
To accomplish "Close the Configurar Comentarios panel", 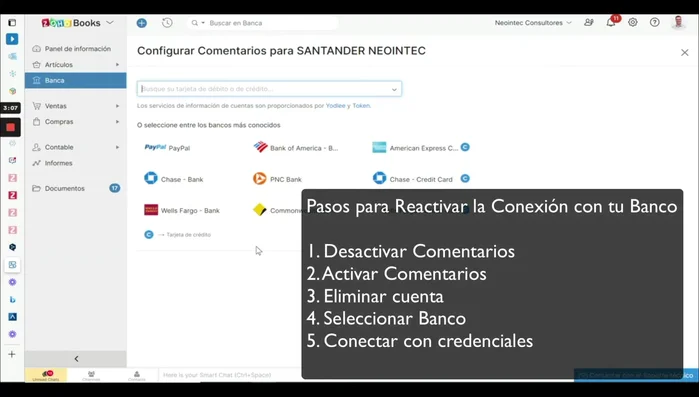I will point(685,53).
